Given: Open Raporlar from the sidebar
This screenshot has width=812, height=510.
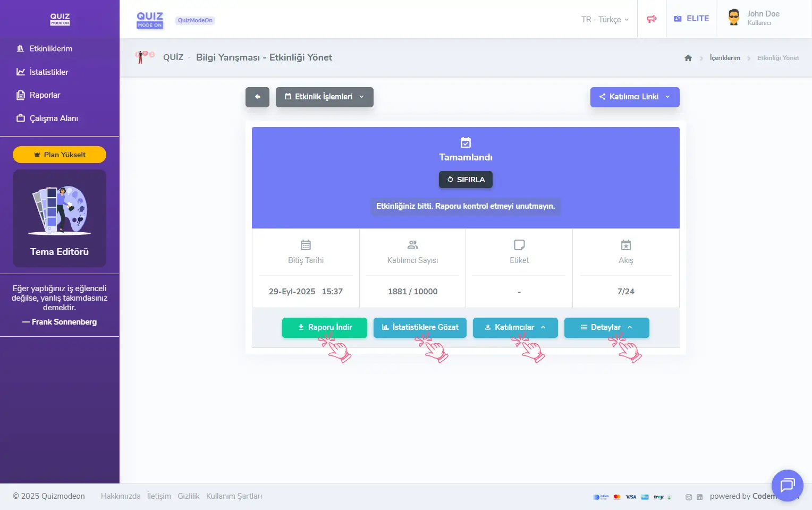Looking at the screenshot, I should point(45,95).
